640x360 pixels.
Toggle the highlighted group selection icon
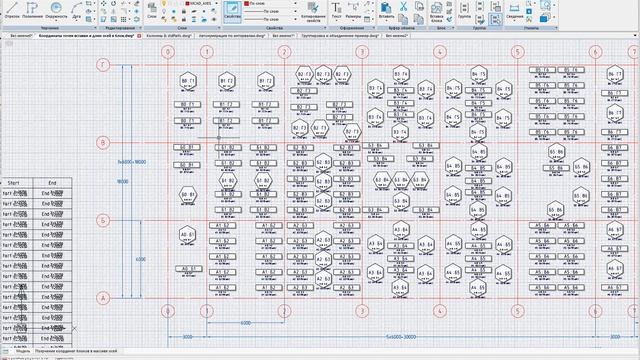[495, 19]
